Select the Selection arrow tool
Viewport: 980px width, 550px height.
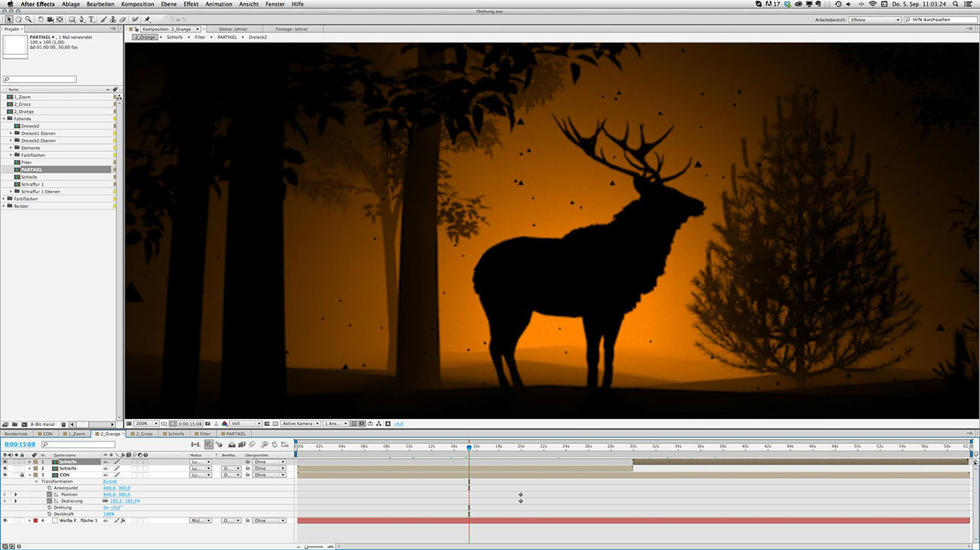tap(9, 20)
